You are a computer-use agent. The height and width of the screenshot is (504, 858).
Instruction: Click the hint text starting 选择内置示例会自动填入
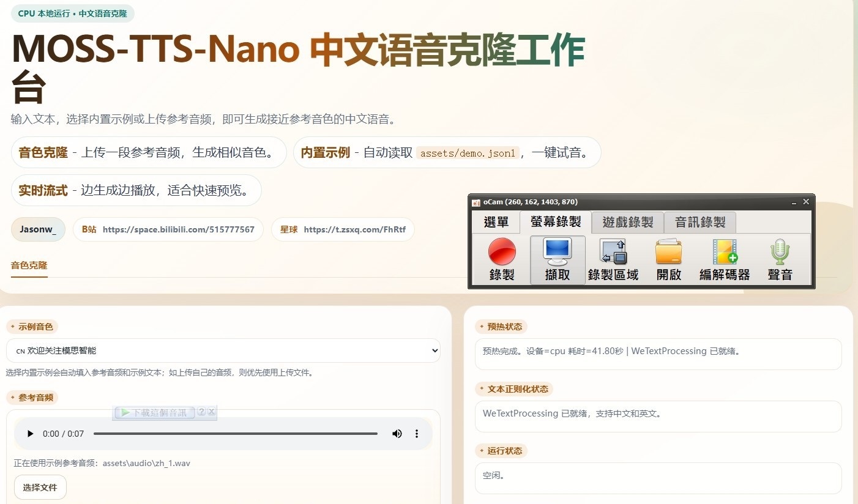[160, 372]
